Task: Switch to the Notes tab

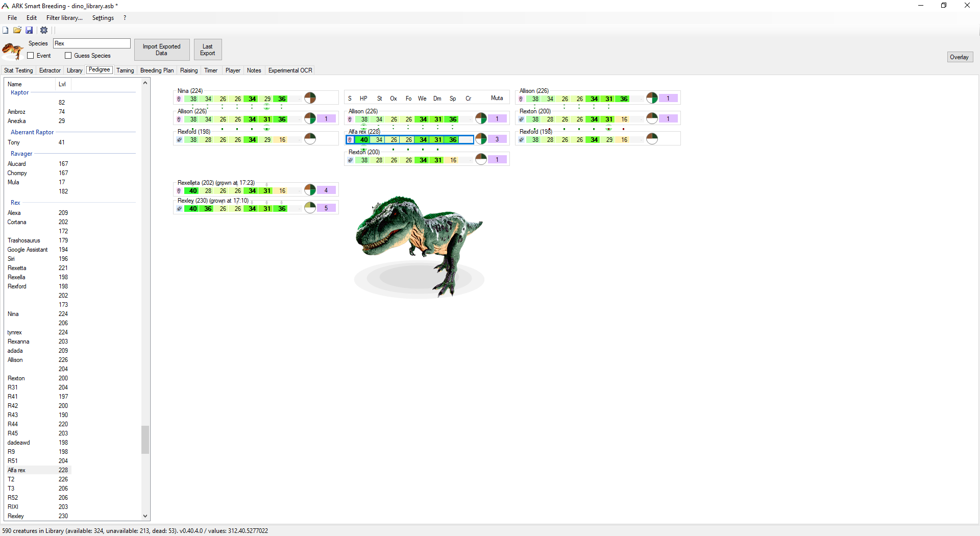Action: pyautogui.click(x=254, y=70)
